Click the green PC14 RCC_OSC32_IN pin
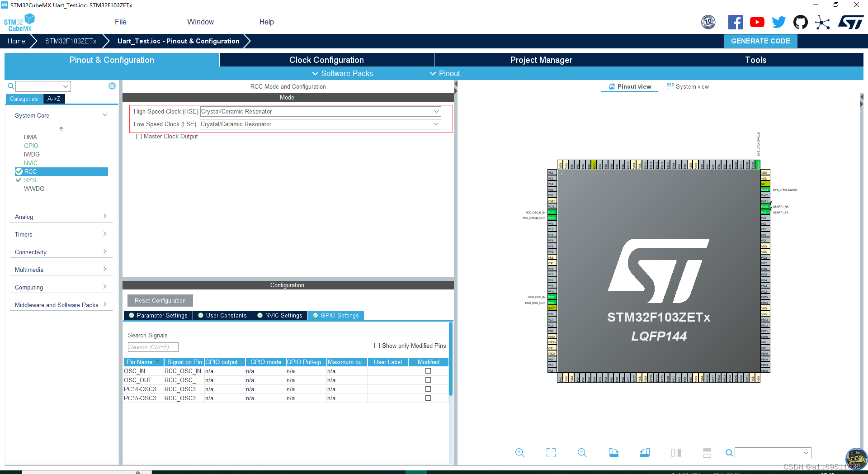Screen dimensions: 868x474 (x=552, y=212)
